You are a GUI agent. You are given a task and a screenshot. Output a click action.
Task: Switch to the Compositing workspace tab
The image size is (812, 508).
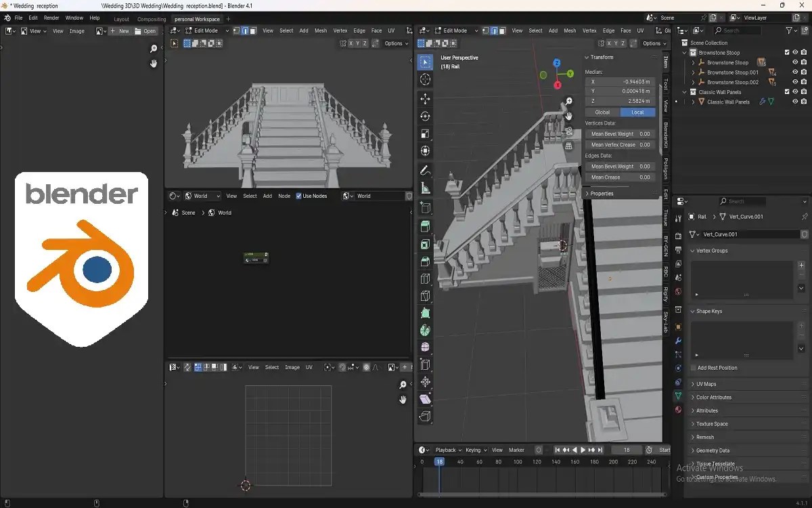tap(152, 19)
